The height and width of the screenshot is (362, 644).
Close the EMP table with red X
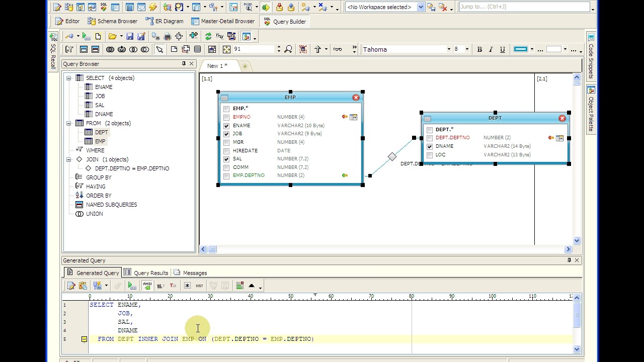[356, 98]
